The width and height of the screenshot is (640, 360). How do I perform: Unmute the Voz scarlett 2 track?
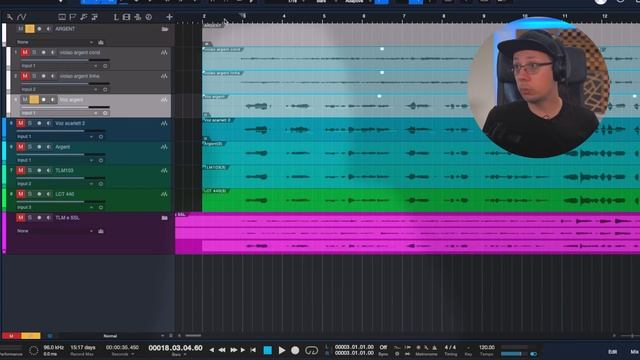coord(21,124)
